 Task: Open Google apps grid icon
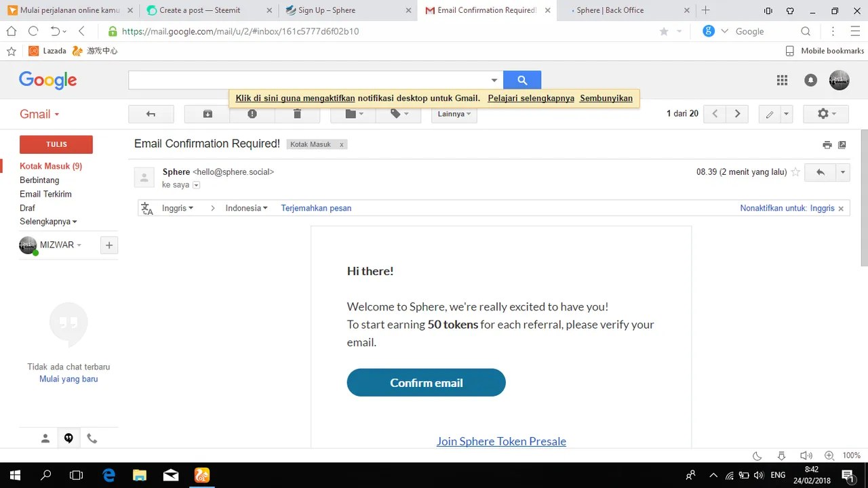coord(782,80)
